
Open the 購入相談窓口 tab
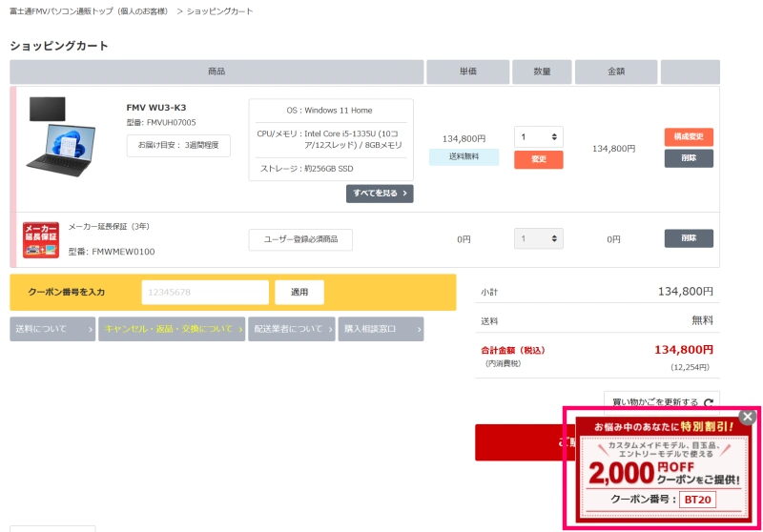380,329
